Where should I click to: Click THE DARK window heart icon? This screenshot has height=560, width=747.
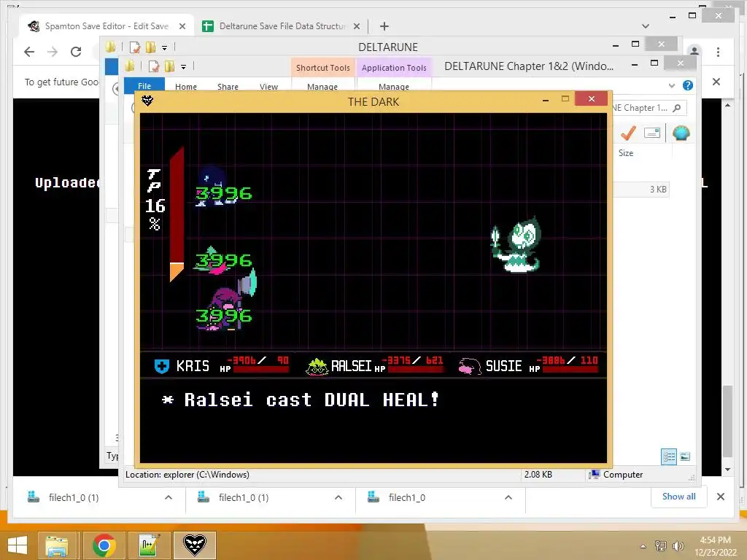[x=147, y=101]
